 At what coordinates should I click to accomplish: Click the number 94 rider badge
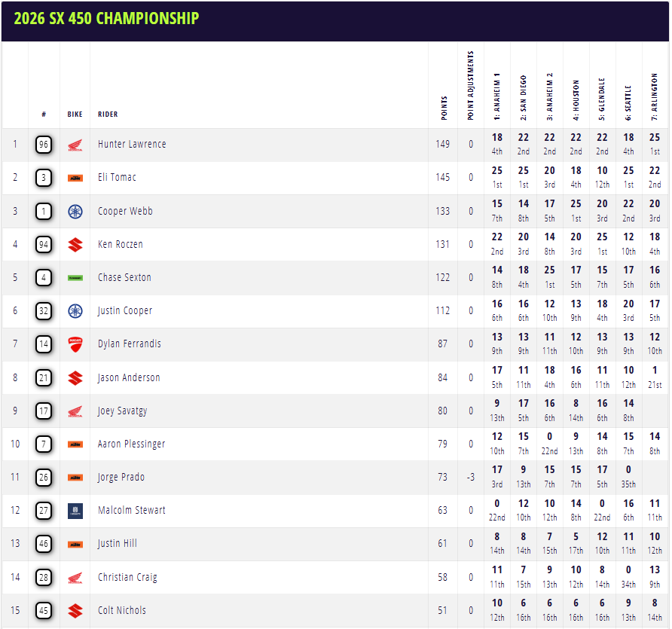coord(44,244)
